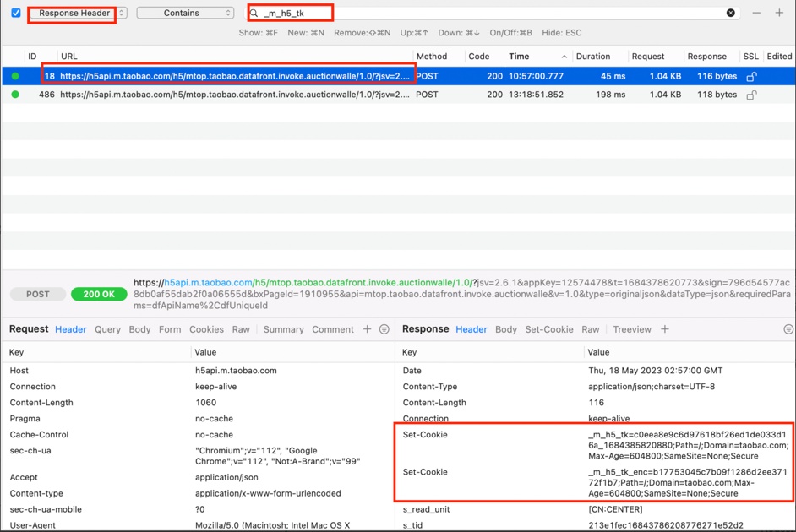Add a new filter with the plus icon
This screenshot has width=796, height=532.
[779, 13]
